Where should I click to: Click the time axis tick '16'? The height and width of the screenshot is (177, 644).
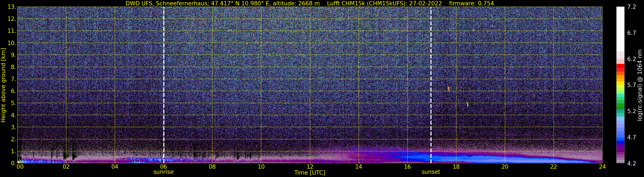coord(407,167)
